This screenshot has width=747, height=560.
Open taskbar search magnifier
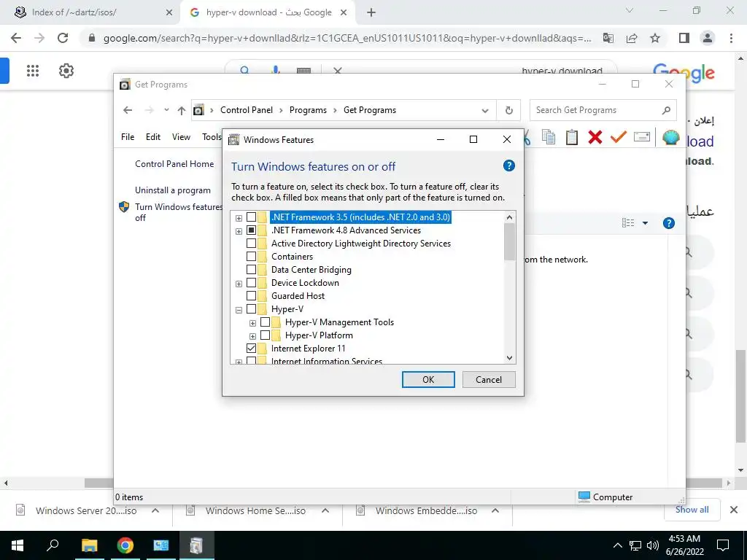point(53,545)
